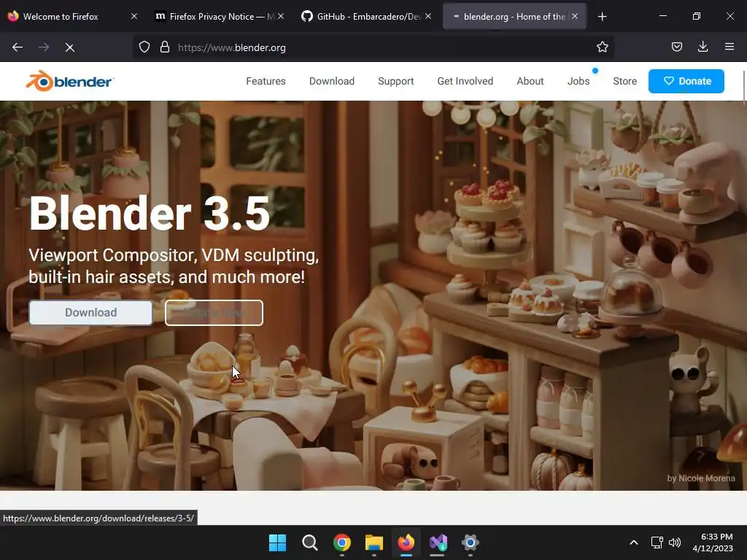Screen dimensions: 747x560
Task: Click the Blender logo
Action: [x=69, y=81]
